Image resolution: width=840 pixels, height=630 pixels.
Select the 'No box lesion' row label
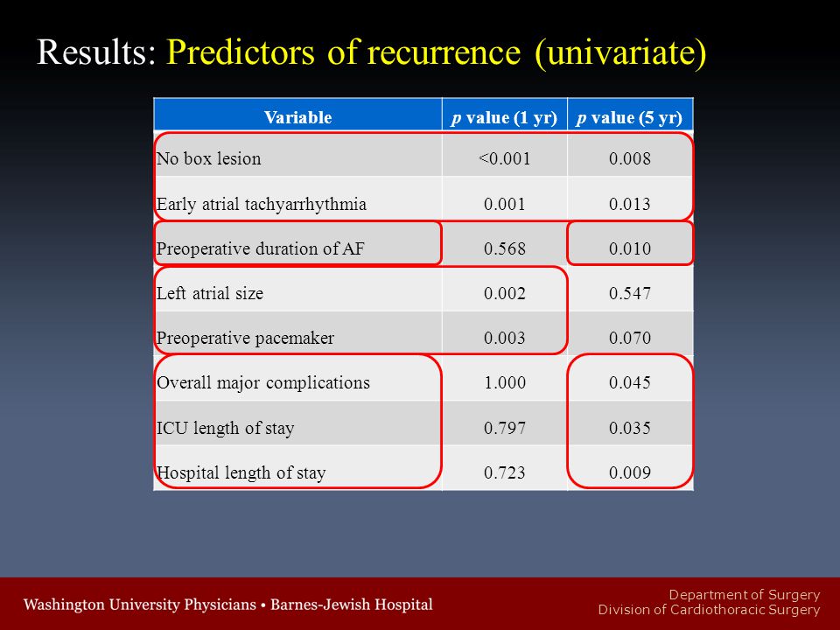208,158
